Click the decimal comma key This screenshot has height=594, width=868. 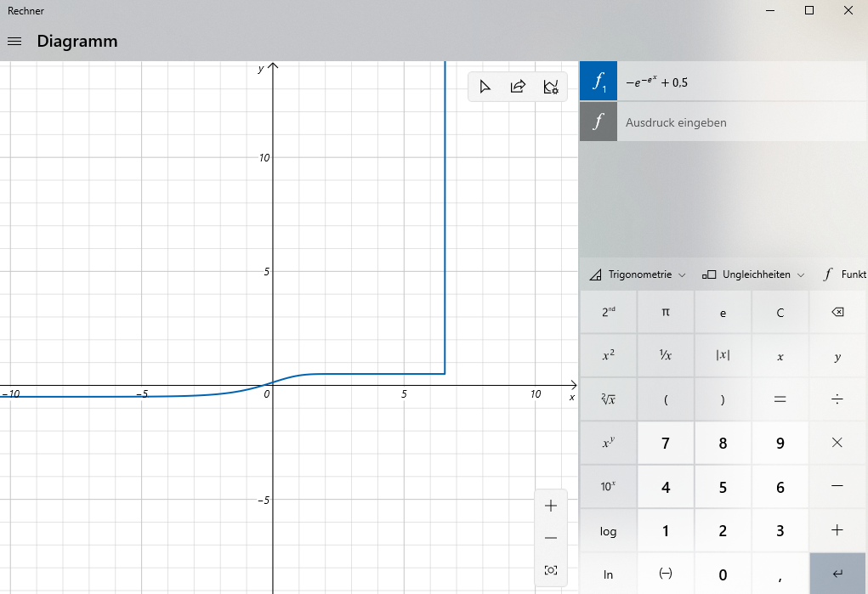(x=780, y=574)
